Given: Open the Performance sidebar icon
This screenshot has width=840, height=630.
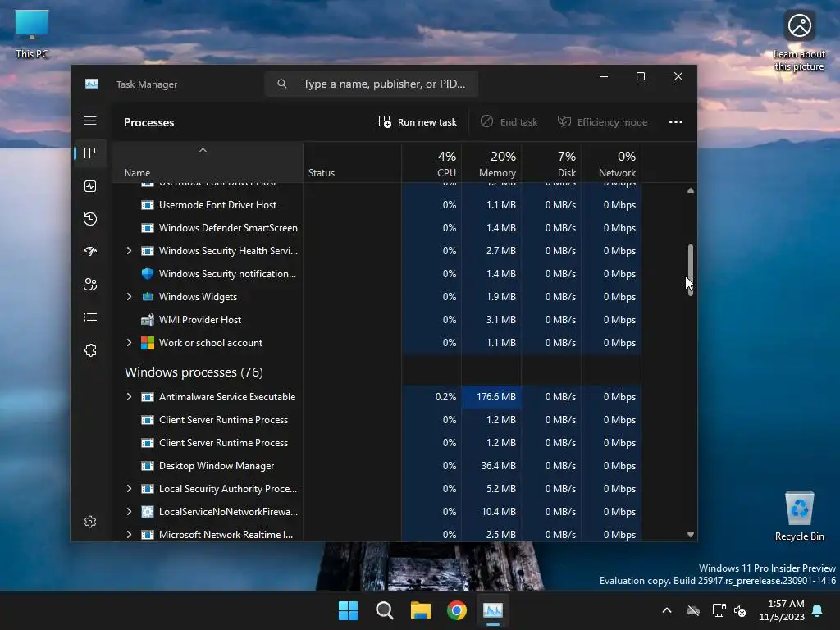Looking at the screenshot, I should (x=90, y=186).
